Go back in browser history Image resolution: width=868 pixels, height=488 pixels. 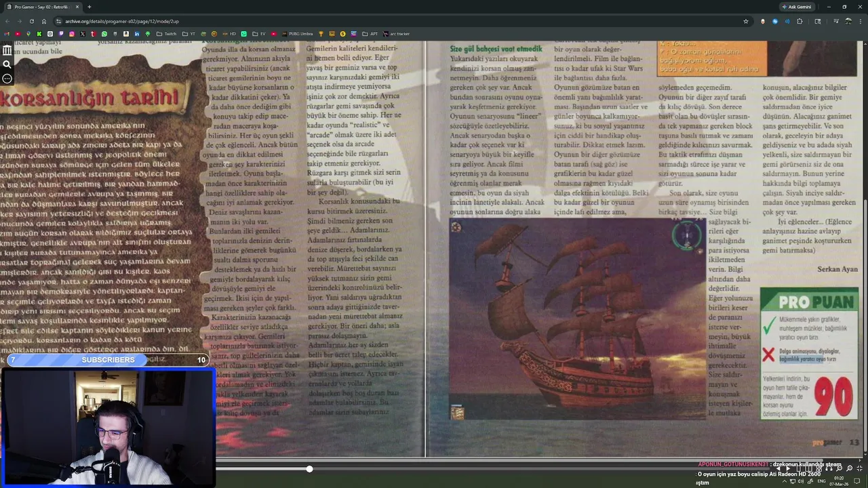point(7,21)
